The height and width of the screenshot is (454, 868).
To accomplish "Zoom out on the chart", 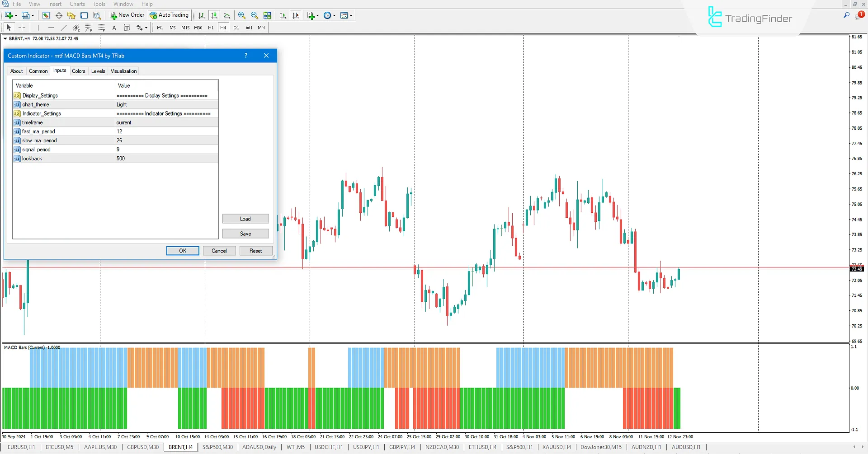I will click(x=255, y=15).
